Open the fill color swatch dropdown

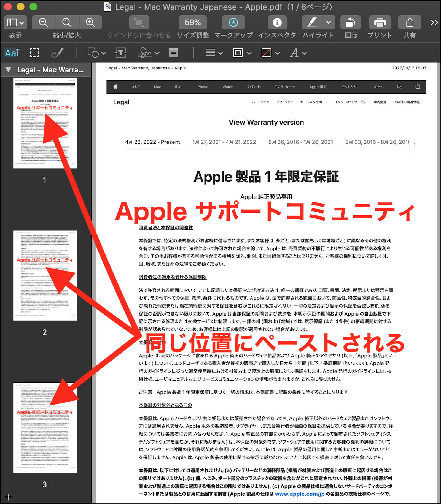click(271, 53)
